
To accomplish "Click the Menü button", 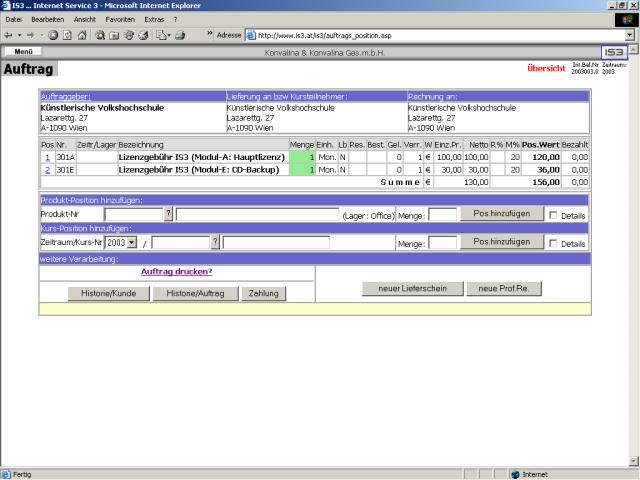I will click(x=23, y=52).
